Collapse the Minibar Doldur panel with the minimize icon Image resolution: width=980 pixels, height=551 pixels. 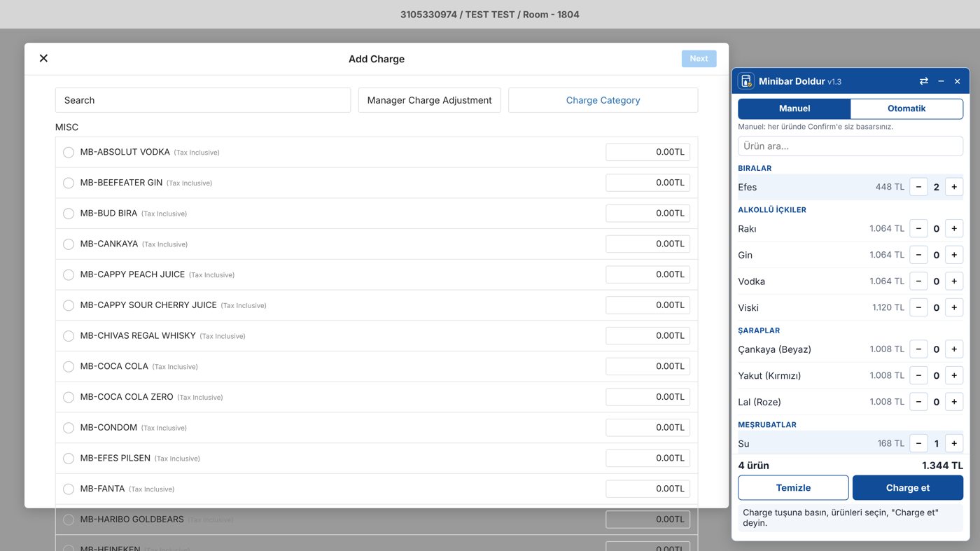tap(941, 81)
